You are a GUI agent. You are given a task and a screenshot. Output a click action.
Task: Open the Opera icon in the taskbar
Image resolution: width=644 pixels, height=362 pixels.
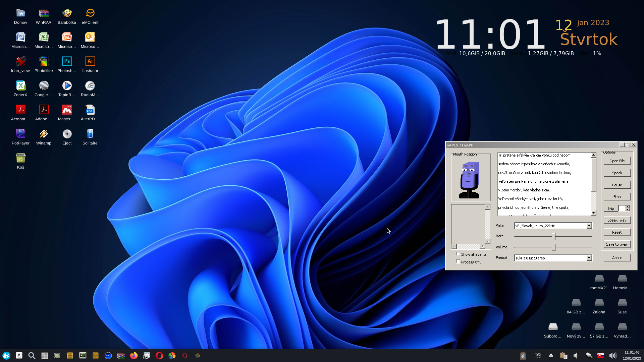click(x=159, y=356)
